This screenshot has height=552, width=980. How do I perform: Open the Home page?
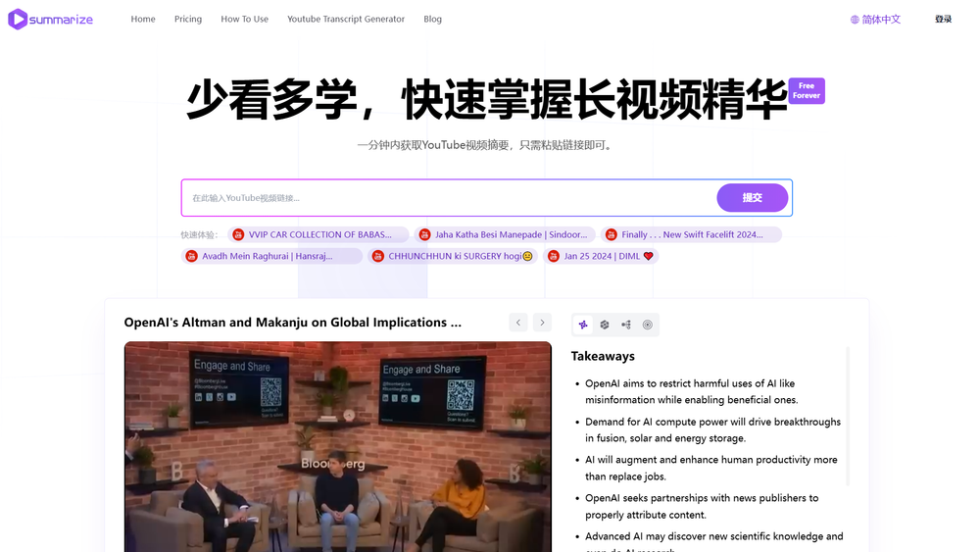[143, 20]
